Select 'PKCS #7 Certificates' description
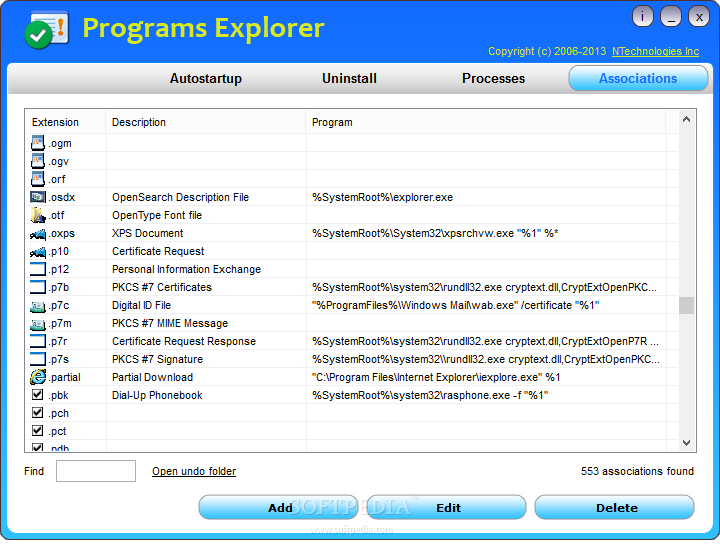 pos(162,287)
